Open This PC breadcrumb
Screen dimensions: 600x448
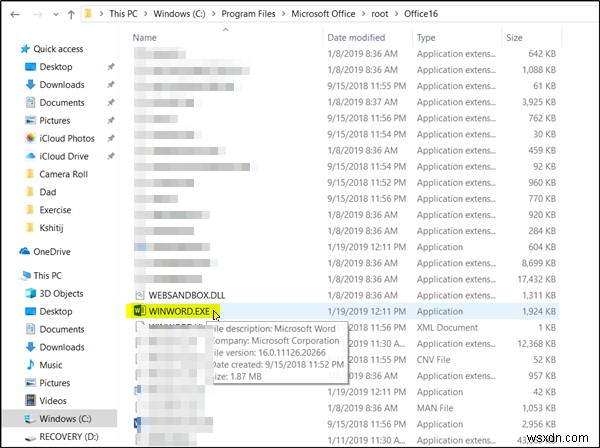[x=123, y=14]
